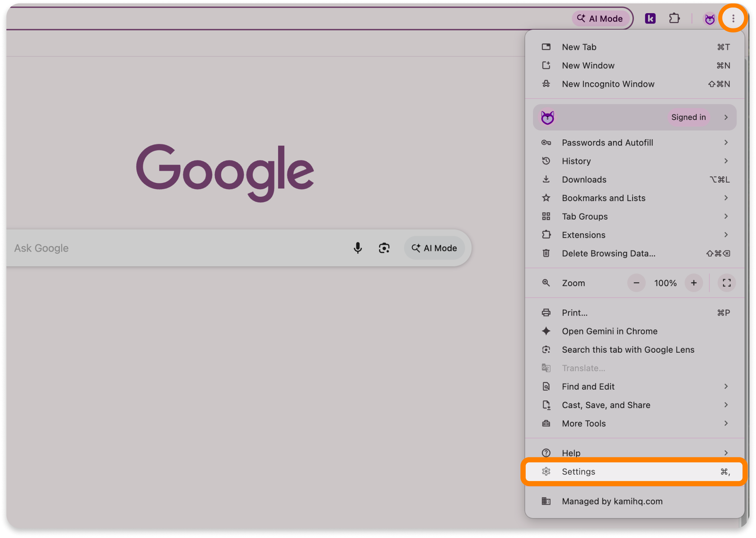Screen dimensions: 756x538
Task: Expand the Tab Groups chevron
Action: pos(726,216)
